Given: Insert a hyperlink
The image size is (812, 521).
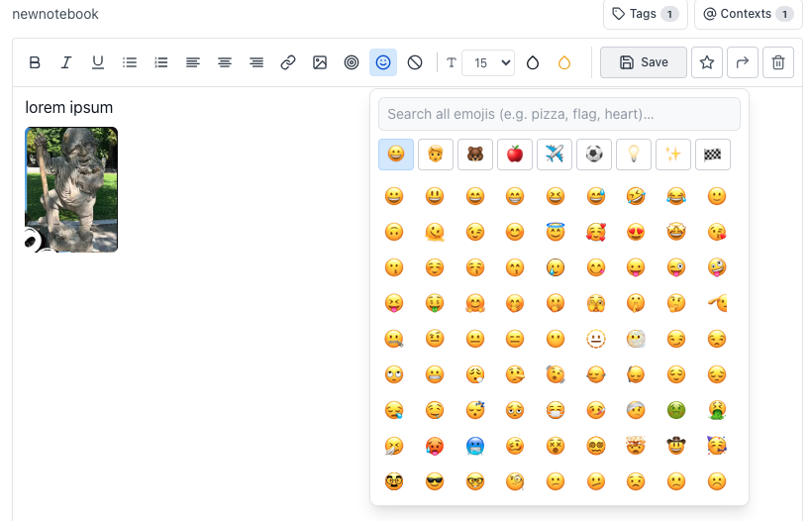Looking at the screenshot, I should pos(288,62).
